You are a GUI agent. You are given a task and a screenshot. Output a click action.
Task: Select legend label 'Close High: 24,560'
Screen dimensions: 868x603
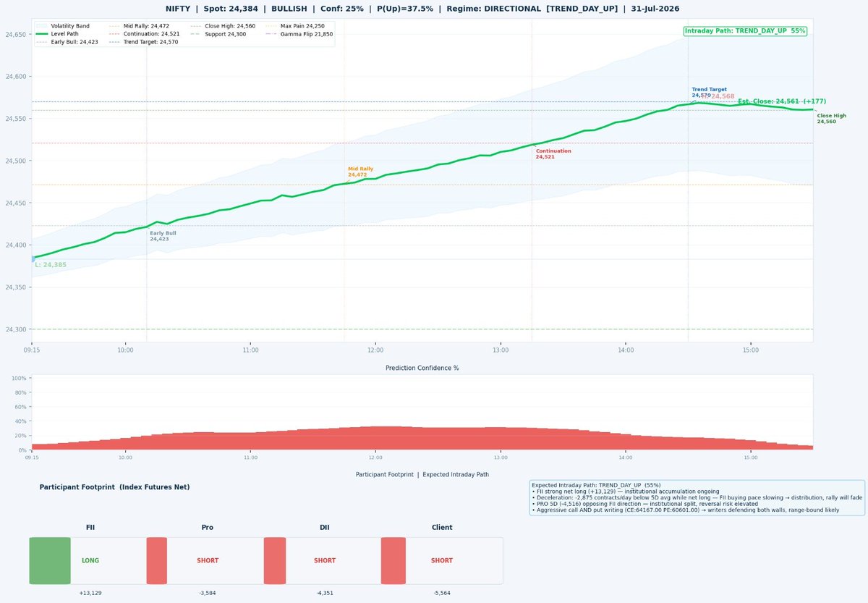(230, 26)
